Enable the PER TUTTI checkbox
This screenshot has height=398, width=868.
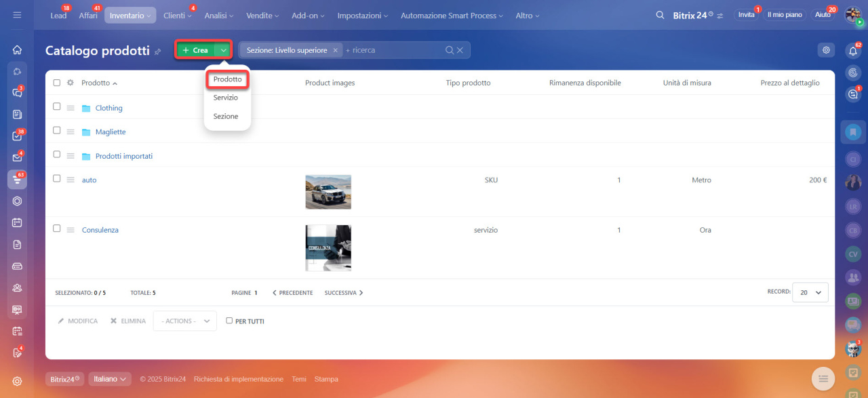coord(229,321)
